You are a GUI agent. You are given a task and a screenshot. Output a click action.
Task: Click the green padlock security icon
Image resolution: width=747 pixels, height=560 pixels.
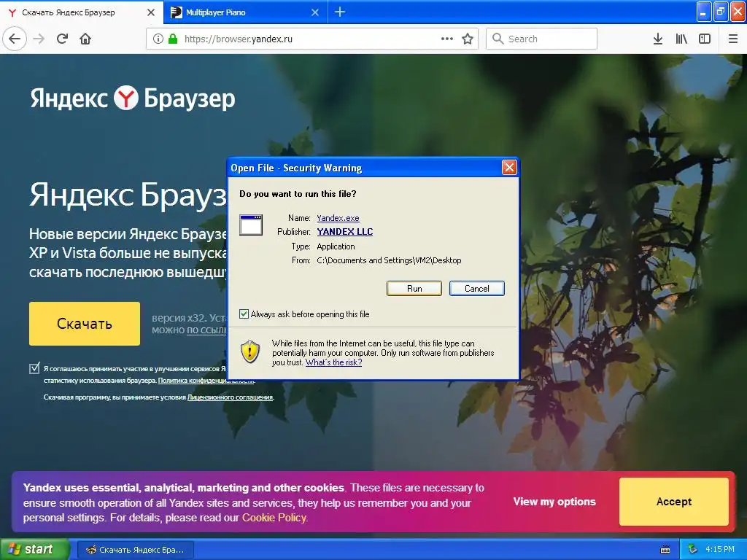173,39
